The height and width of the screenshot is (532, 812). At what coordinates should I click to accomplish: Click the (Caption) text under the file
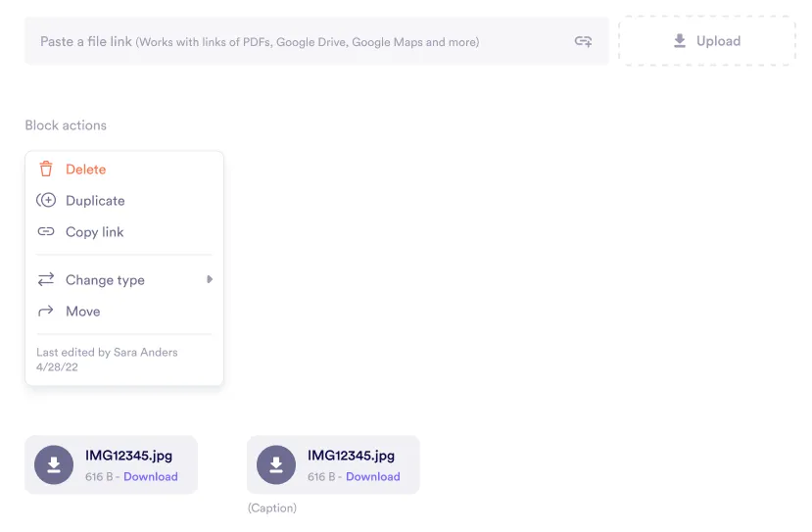pos(272,508)
